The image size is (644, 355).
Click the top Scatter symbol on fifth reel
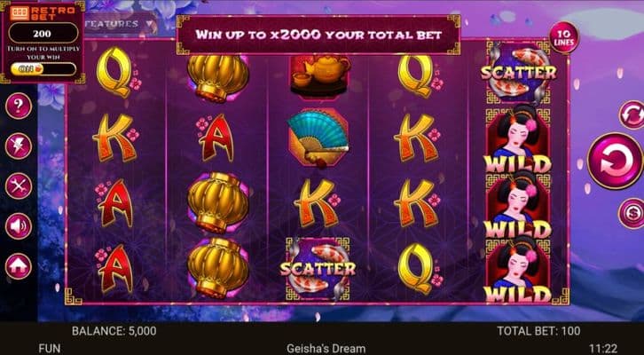(x=518, y=73)
